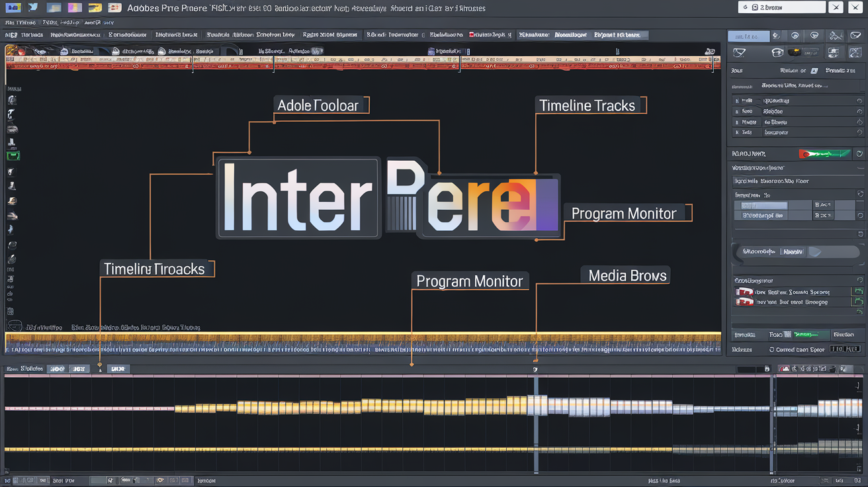Click the red clip strip in the upper sequence ruler
Image resolution: width=868 pixels, height=487 pixels.
[x=363, y=66]
